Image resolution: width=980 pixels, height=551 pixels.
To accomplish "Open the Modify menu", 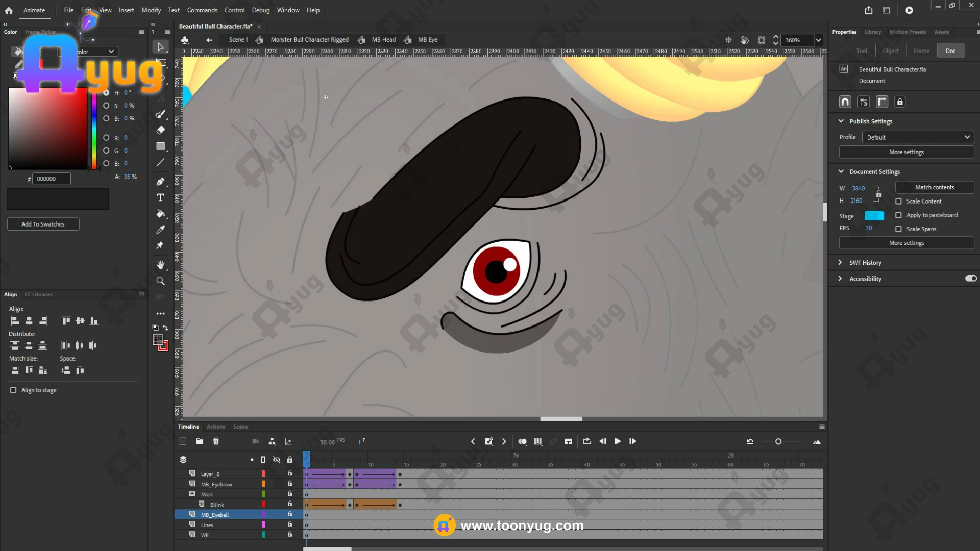I will point(151,10).
